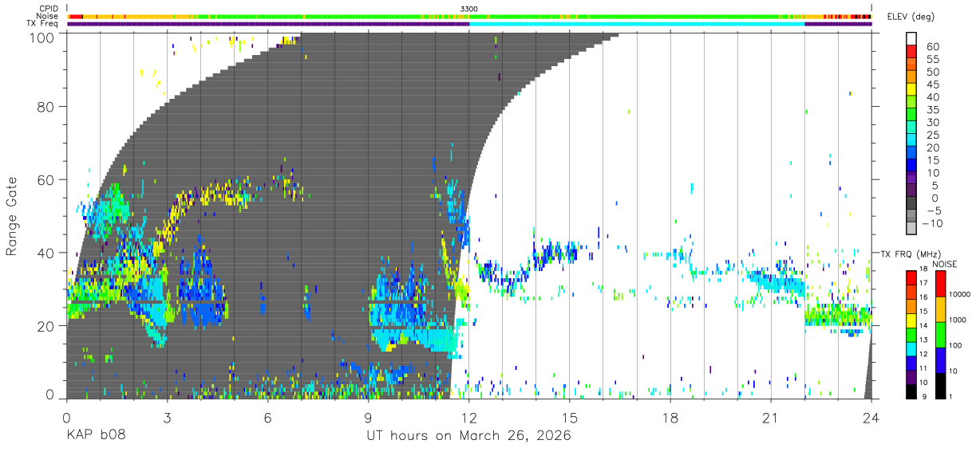The width and height of the screenshot is (980, 452).
Task: Pick green segment of NOISE color bar
Action: (x=942, y=334)
